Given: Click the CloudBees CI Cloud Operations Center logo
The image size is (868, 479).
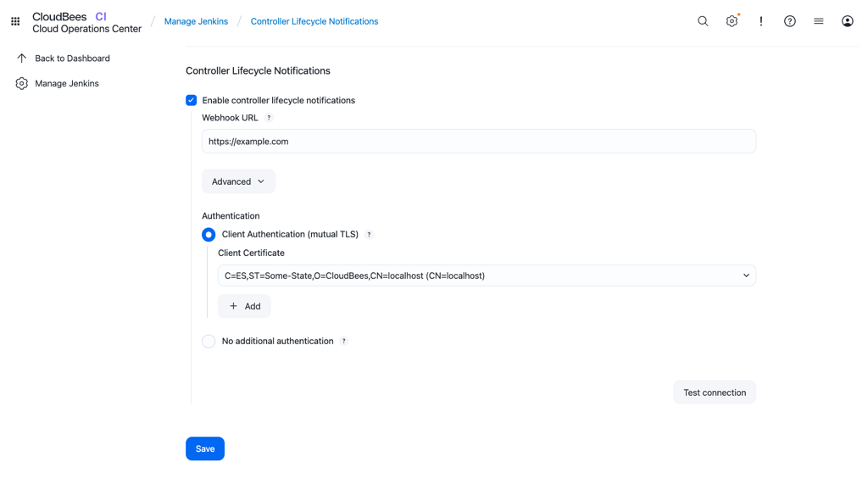Looking at the screenshot, I should tap(87, 22).
